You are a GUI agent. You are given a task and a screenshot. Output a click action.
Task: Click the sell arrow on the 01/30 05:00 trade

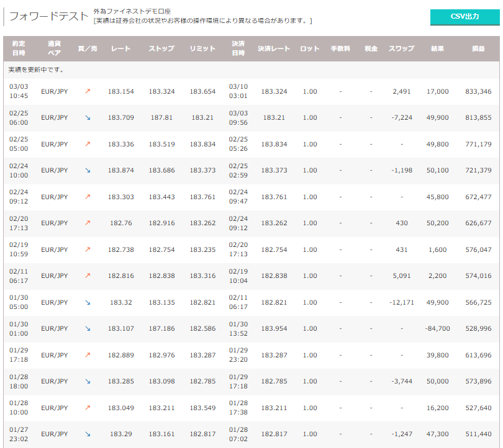pos(88,303)
